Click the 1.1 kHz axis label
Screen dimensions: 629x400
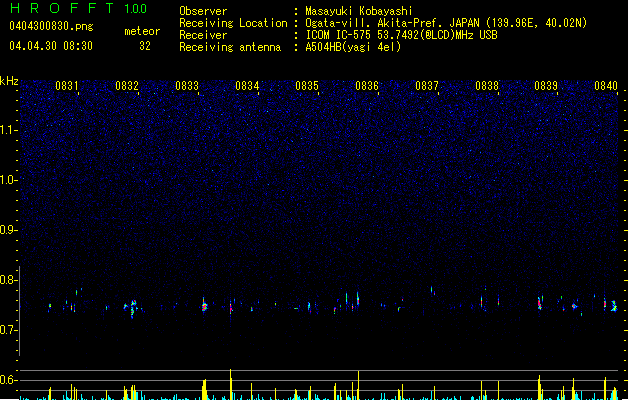pos(9,130)
